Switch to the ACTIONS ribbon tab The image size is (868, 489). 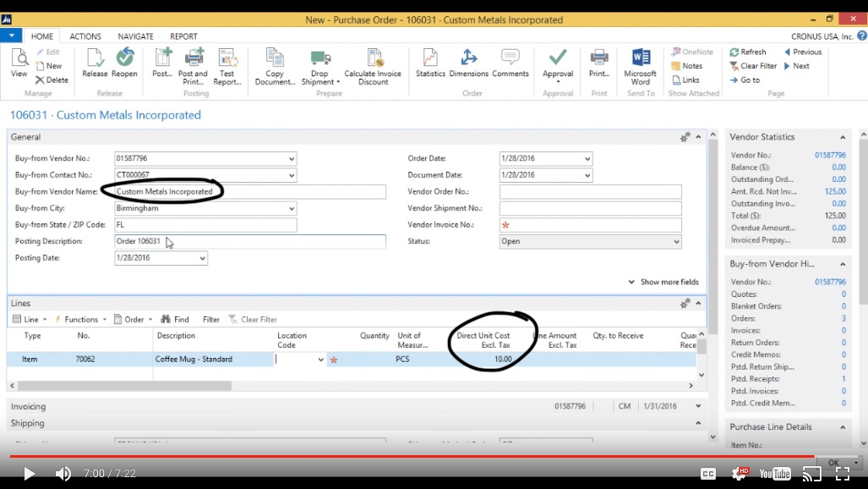coord(85,36)
